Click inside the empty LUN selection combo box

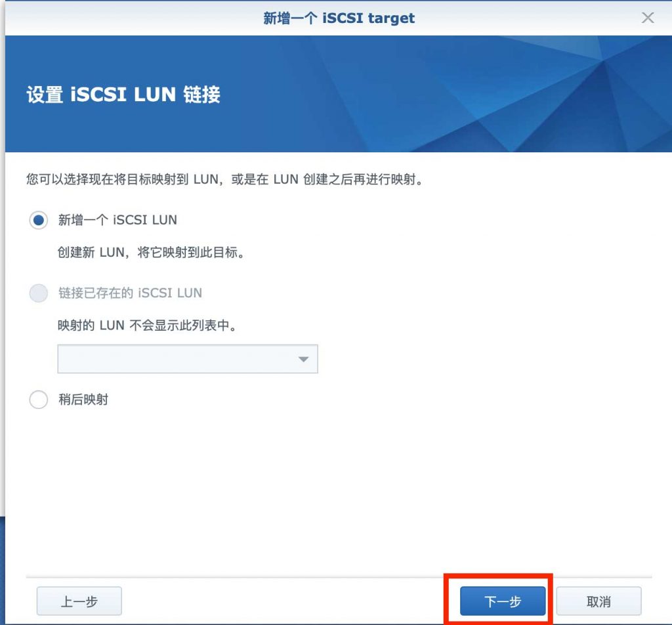tap(188, 359)
